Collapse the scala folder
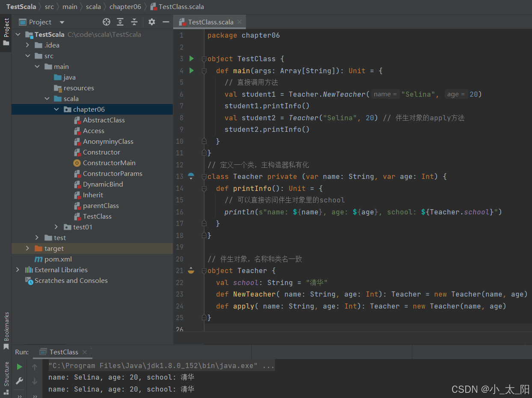532x398 pixels. pos(47,98)
